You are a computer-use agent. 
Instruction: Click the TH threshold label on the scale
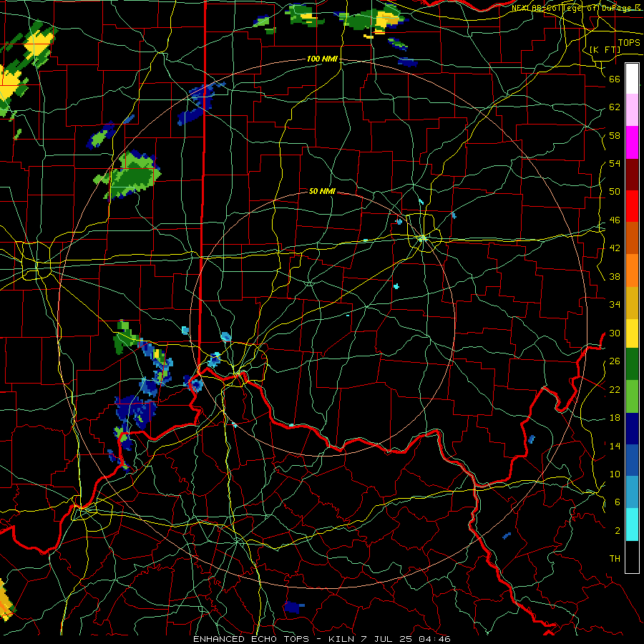[x=615, y=559]
